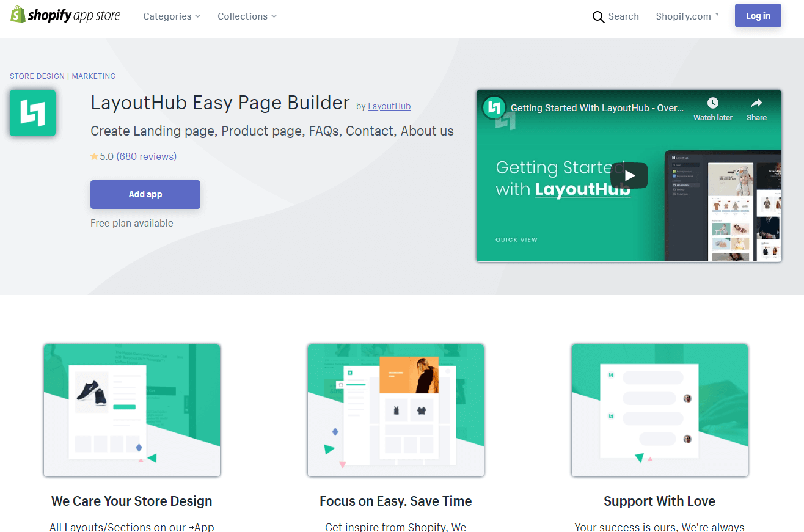Open the LayoutHub developer link
804x532 pixels.
point(389,106)
